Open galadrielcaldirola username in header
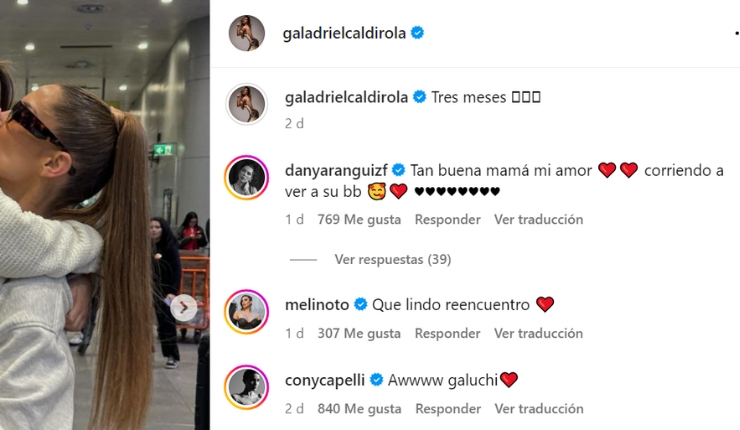Image resolution: width=740 pixels, height=430 pixels. (344, 33)
